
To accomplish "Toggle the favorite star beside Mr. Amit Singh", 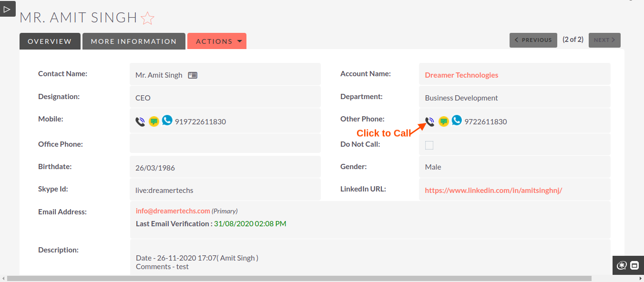I will 148,18.
